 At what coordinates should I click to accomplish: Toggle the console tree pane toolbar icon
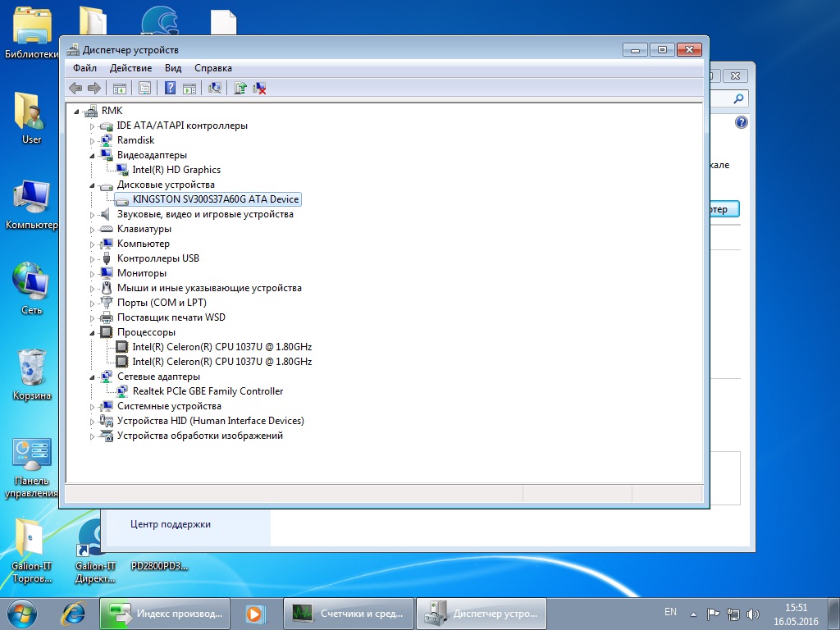pos(120,88)
